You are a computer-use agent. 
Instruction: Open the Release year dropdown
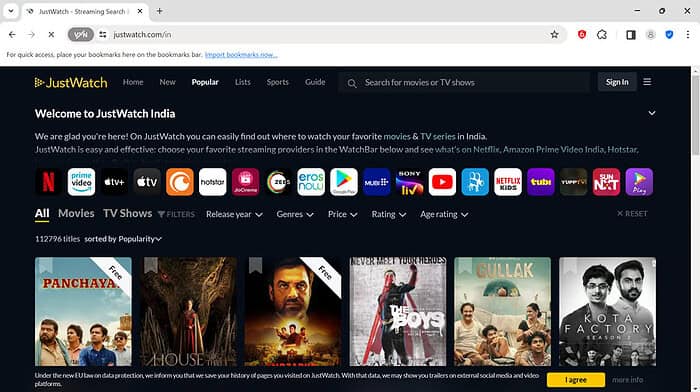pos(234,214)
